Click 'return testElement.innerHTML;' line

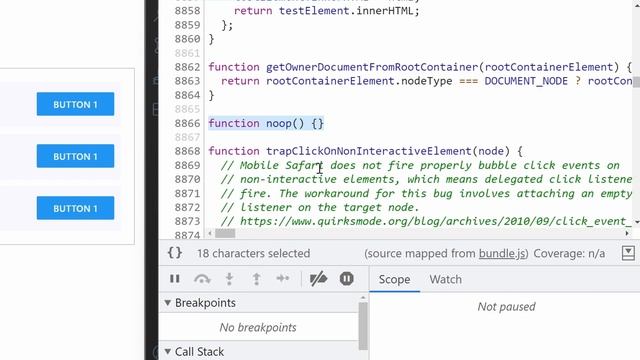[327, 11]
